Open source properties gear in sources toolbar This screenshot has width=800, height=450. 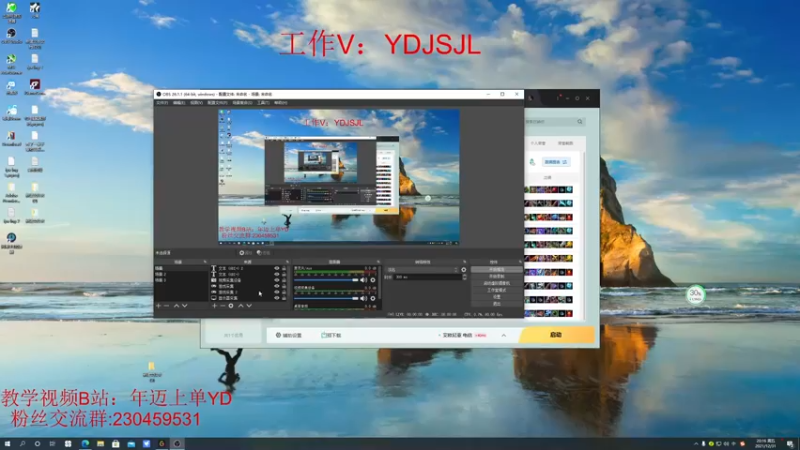pyautogui.click(x=231, y=306)
